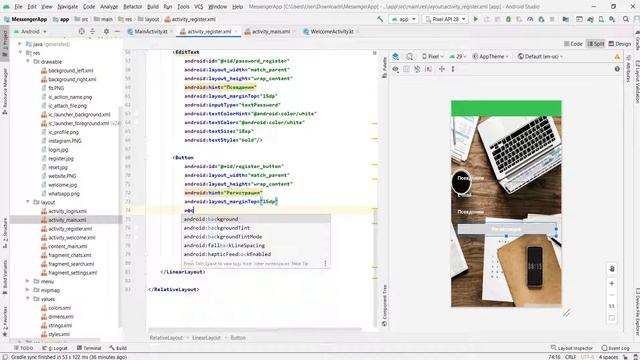Switch editor to Design view
Viewport: 640px width, 360px height.
pos(620,44)
